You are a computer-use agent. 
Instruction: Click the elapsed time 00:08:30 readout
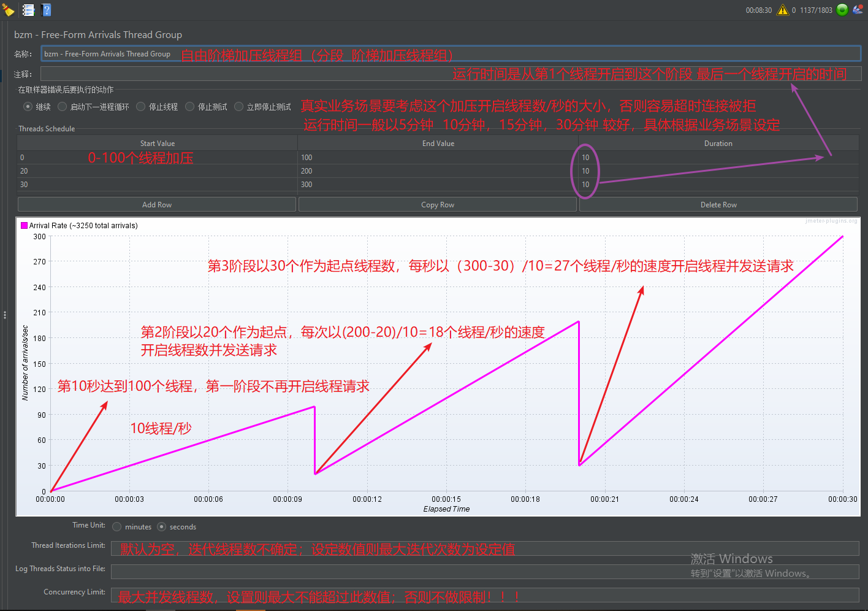(x=759, y=10)
